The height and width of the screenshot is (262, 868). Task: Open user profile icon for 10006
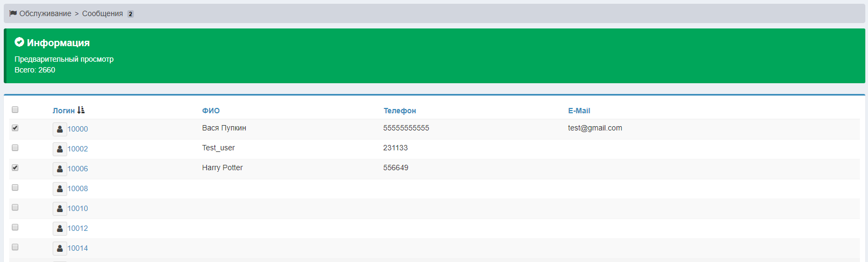(60, 169)
